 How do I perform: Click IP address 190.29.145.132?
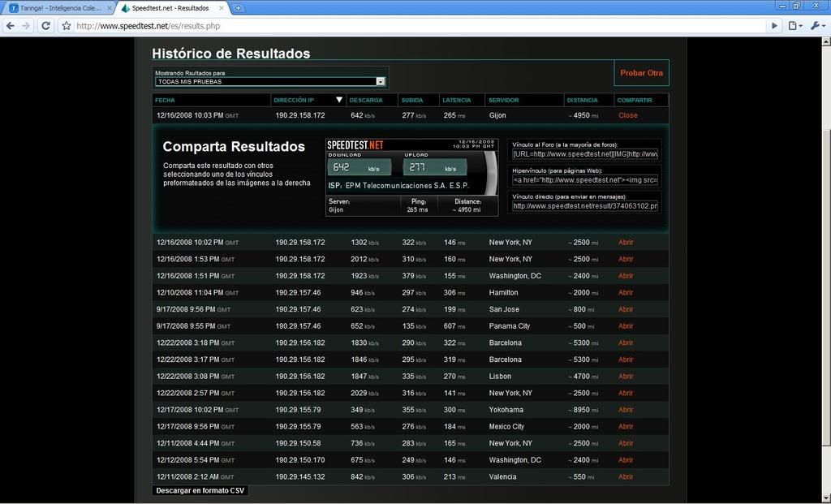click(300, 476)
